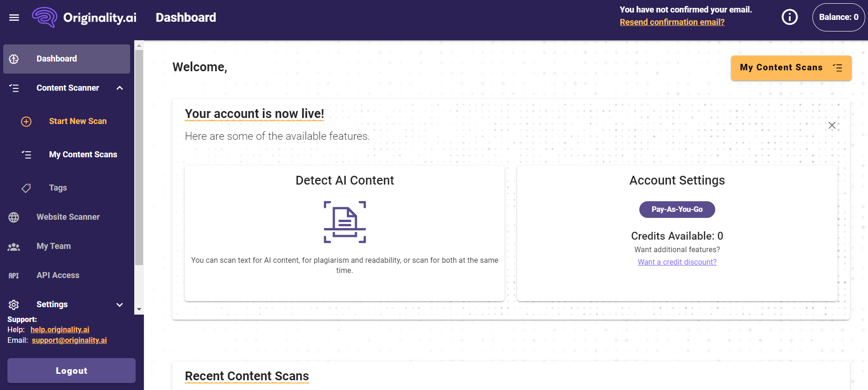
Task: Open Want a credit discount link
Action: (677, 262)
